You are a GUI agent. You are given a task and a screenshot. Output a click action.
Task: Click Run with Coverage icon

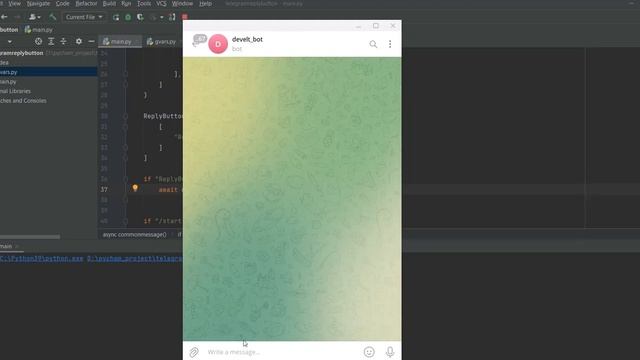tap(140, 17)
